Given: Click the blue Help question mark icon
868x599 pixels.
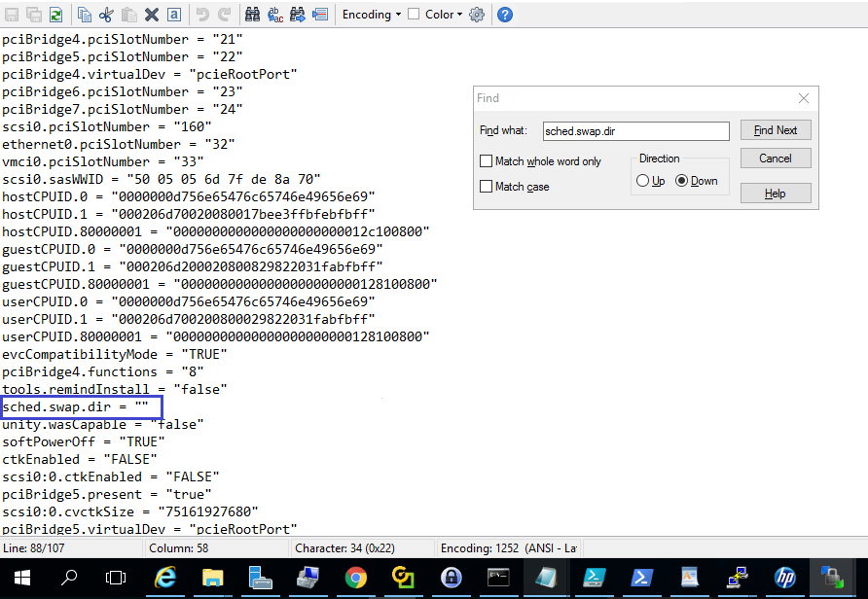Looking at the screenshot, I should (505, 15).
